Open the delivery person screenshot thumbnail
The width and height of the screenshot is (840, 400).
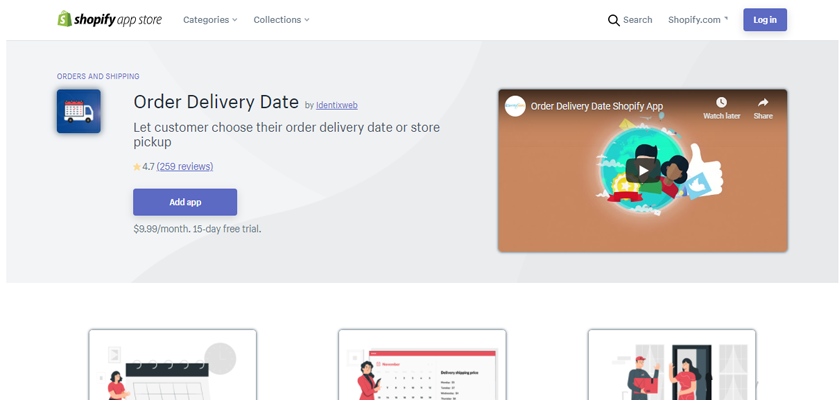[672, 365]
